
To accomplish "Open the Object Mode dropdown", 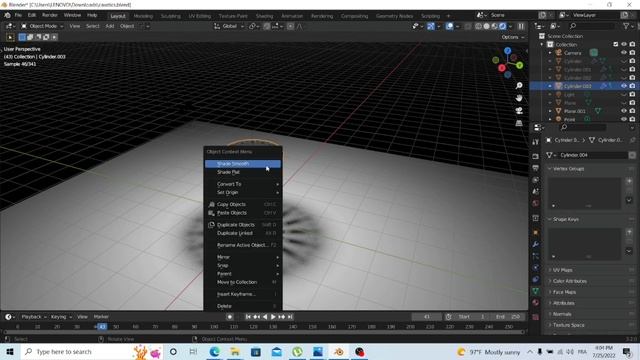I will pos(42,26).
